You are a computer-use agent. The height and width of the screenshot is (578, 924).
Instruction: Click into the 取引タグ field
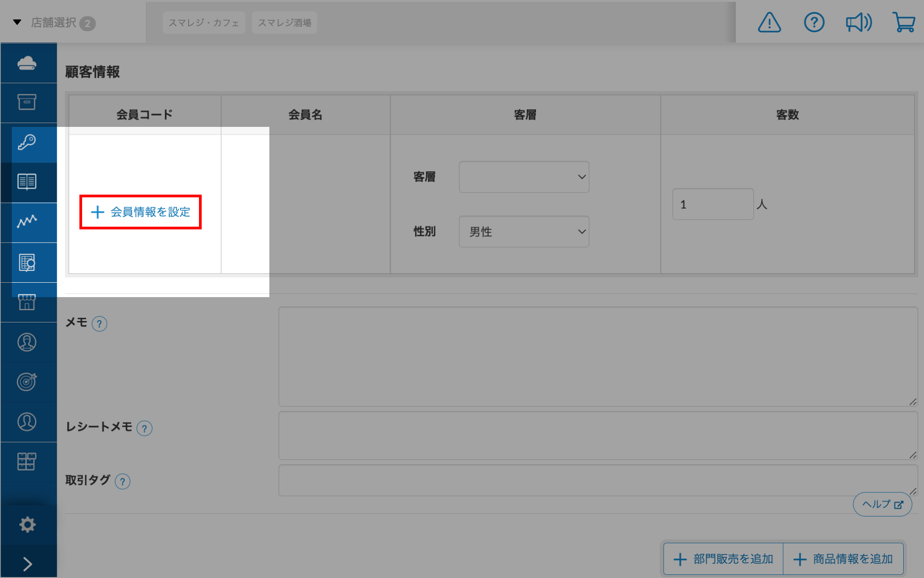(x=598, y=480)
